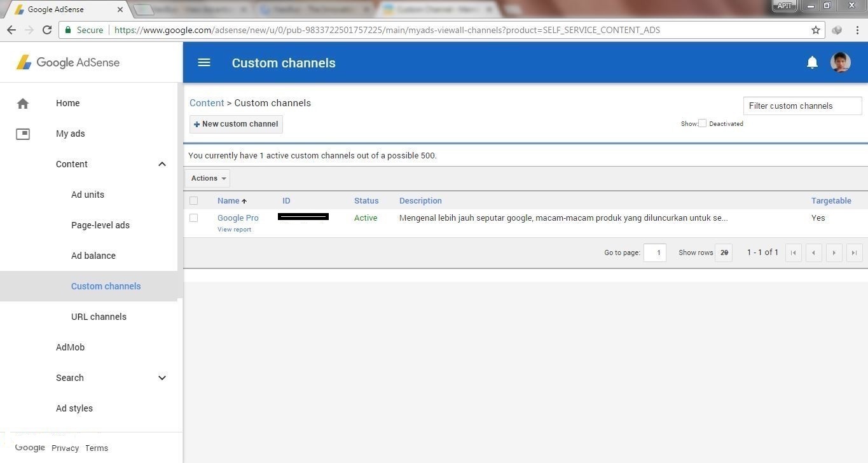The width and height of the screenshot is (868, 463).
Task: Go to next page of results
Action: pos(834,252)
